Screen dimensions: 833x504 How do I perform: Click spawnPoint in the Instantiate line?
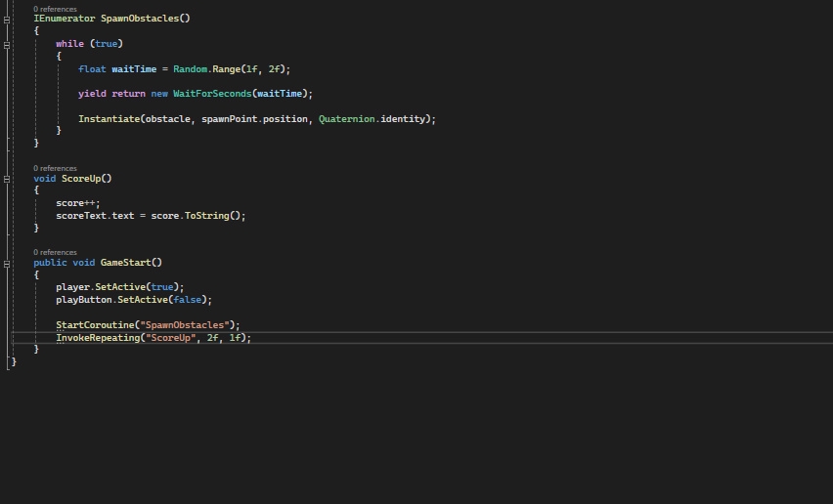(x=229, y=119)
